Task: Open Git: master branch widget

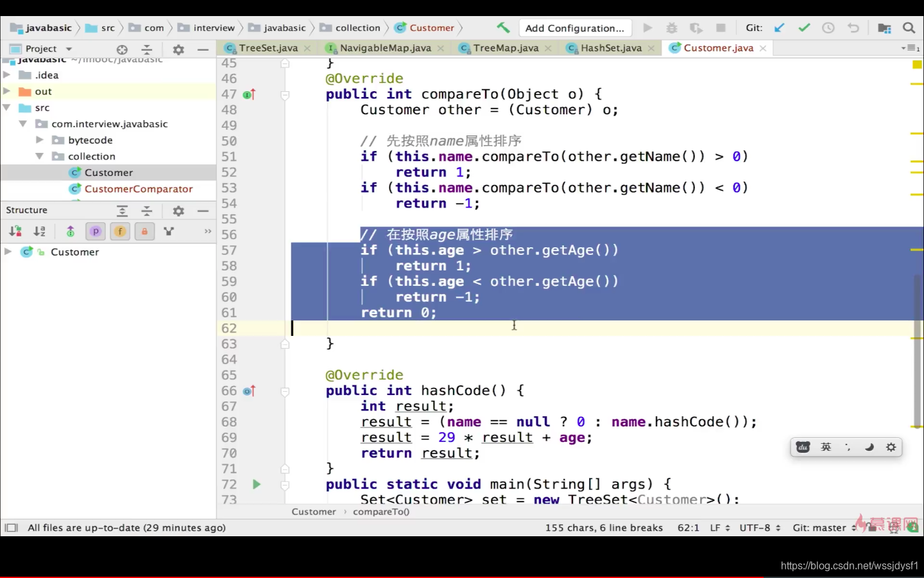Action: point(825,528)
